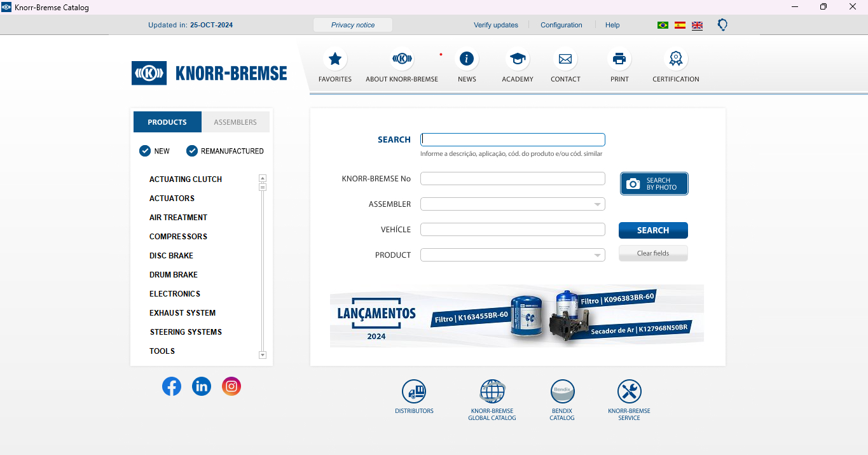Select DISC BRAKE category

point(171,256)
